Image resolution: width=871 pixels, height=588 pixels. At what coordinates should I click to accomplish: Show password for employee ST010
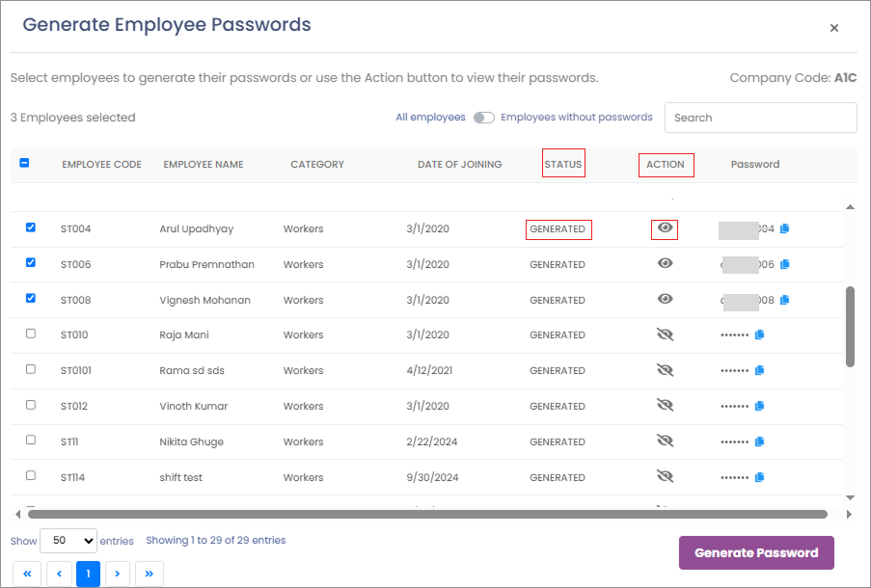(x=665, y=334)
